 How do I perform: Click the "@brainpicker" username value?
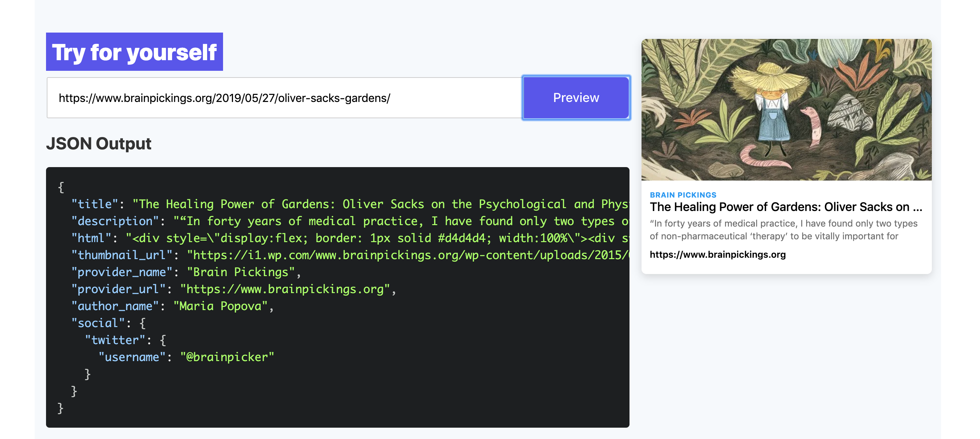[x=227, y=357]
